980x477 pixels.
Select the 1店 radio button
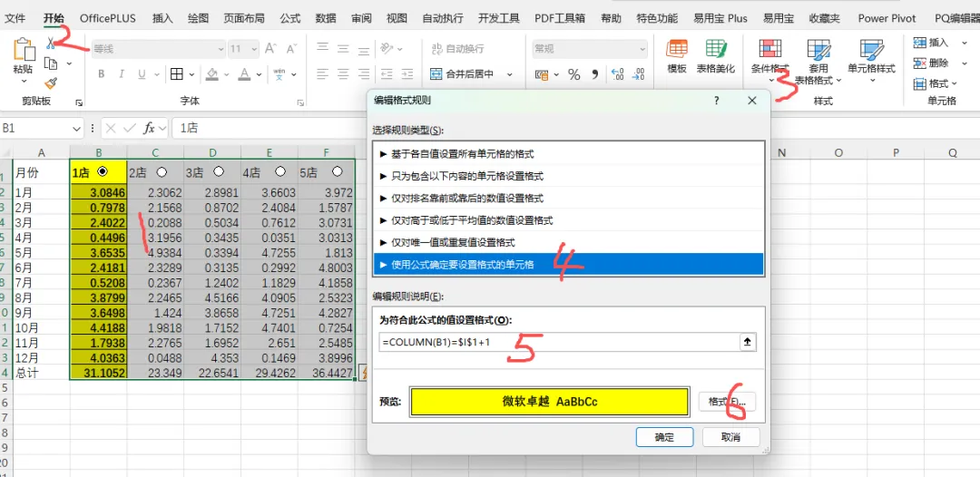[x=103, y=171]
